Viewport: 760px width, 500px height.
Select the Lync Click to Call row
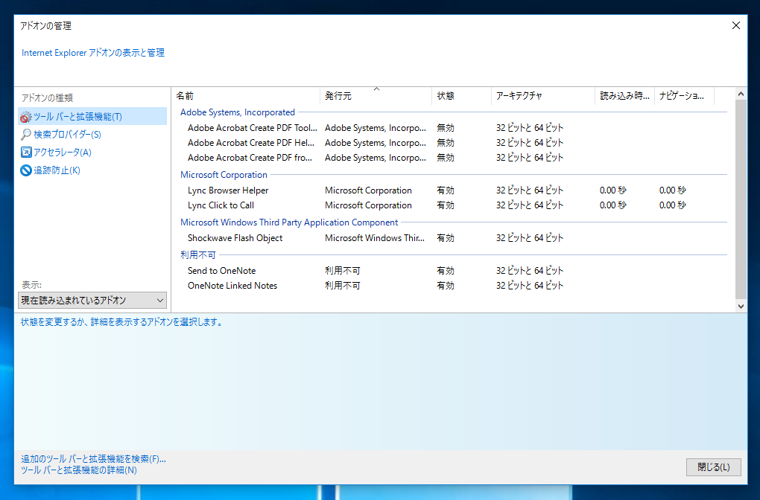point(221,205)
